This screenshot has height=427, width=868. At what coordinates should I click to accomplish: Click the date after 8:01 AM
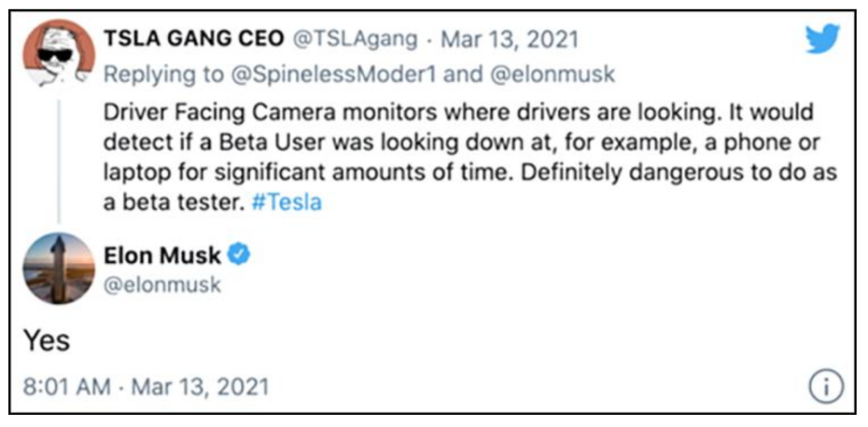[x=203, y=388]
